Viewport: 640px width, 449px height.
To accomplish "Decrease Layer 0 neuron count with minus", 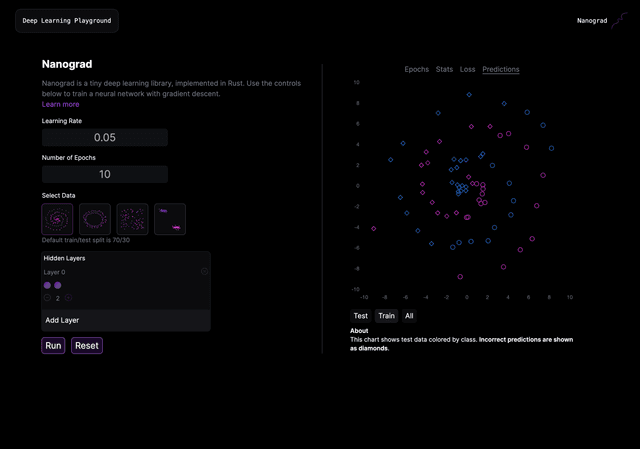I will tap(47, 298).
